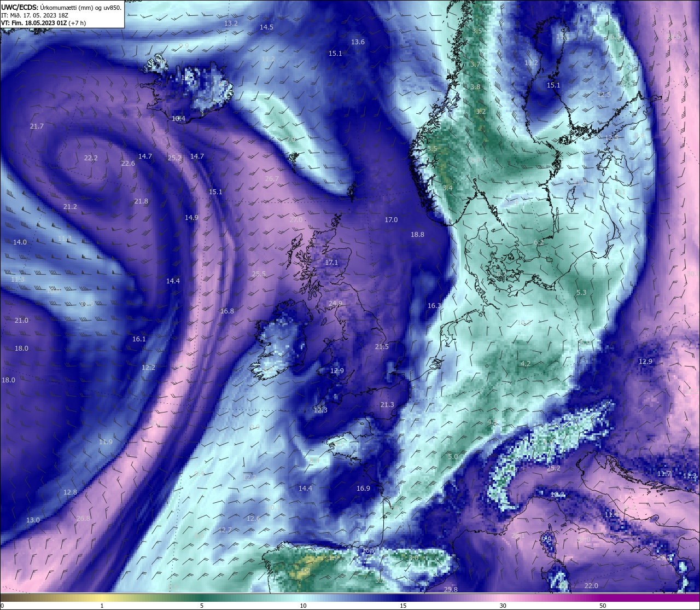The width and height of the screenshot is (700, 610).
Task: Click the map value label '22.0'
Action: [x=591, y=586]
